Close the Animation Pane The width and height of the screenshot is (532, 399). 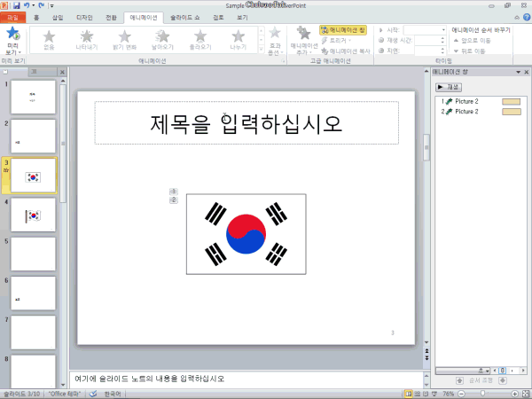tap(526, 72)
